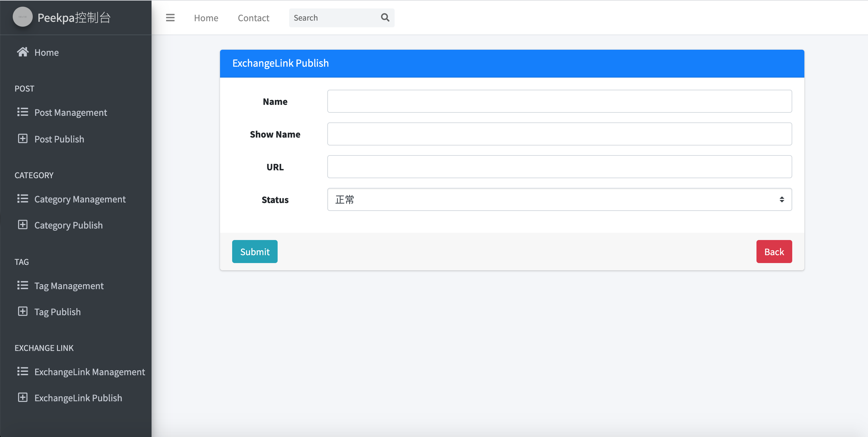868x437 pixels.
Task: Focus the Show Name input field
Action: coord(559,134)
